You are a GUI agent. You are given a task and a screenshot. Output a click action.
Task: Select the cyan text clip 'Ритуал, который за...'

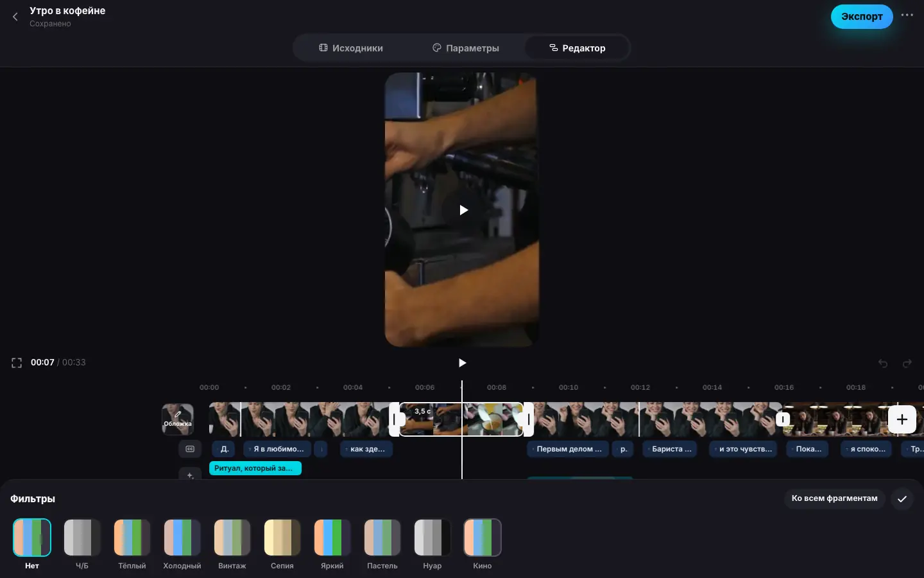point(255,468)
